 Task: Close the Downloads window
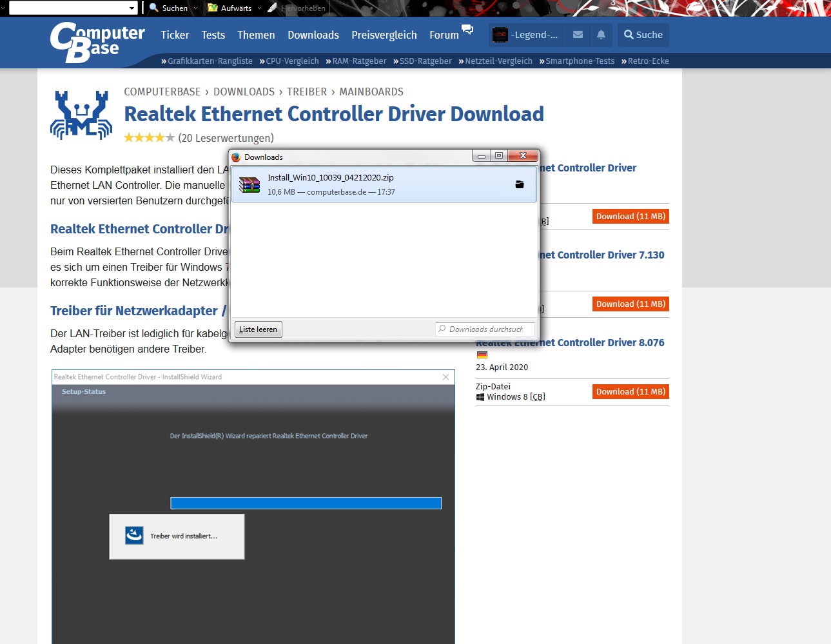523,156
